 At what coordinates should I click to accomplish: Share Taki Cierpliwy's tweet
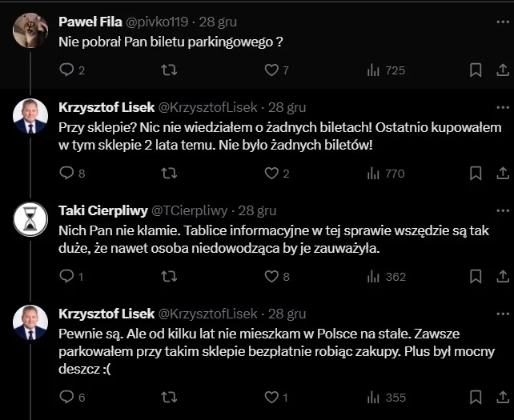point(503,277)
